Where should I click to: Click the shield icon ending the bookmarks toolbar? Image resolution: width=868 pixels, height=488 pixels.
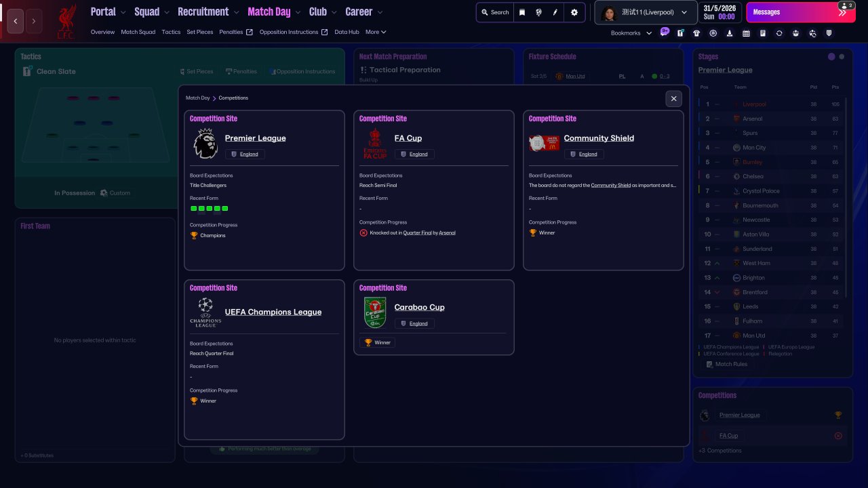[x=829, y=33]
